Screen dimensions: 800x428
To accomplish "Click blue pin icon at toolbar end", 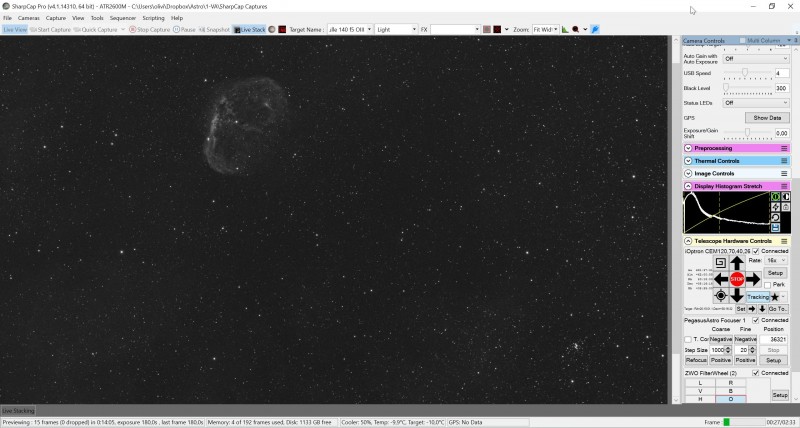I will coord(595,30).
